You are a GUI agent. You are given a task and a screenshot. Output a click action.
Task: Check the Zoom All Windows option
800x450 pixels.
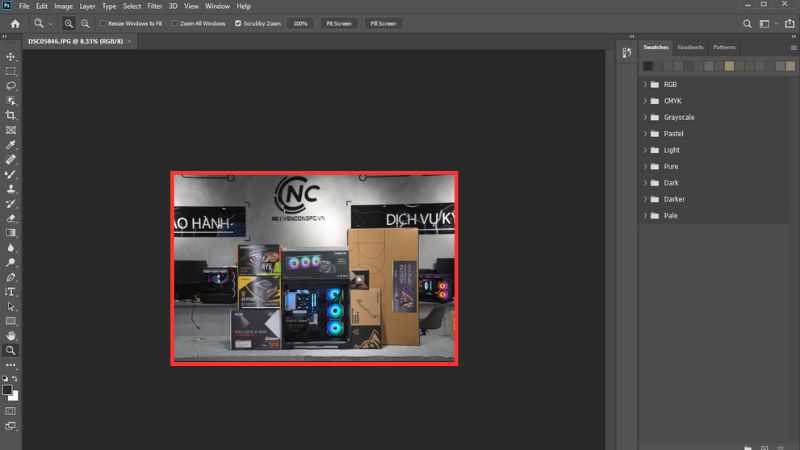[175, 23]
